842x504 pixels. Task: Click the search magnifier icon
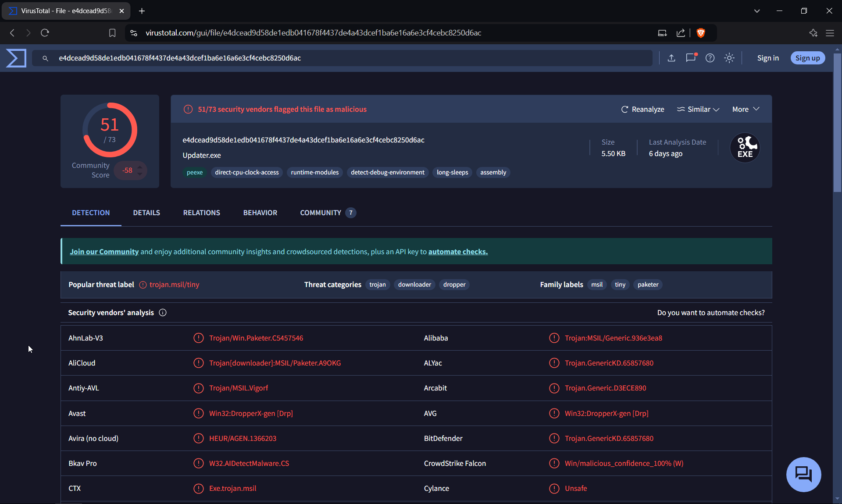click(45, 58)
